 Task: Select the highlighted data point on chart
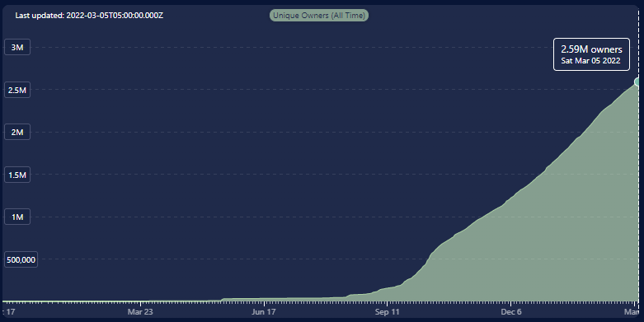(638, 82)
